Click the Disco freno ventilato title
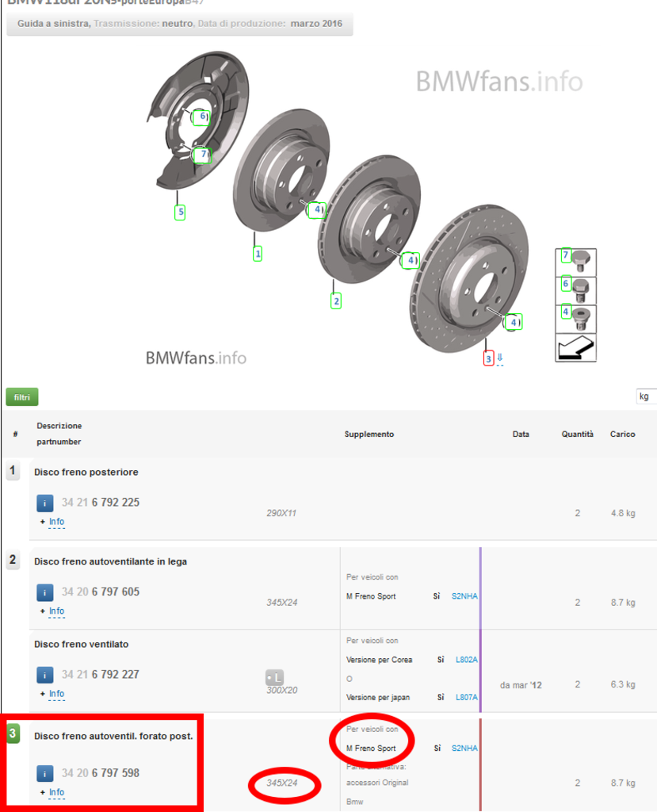 pyautogui.click(x=82, y=644)
